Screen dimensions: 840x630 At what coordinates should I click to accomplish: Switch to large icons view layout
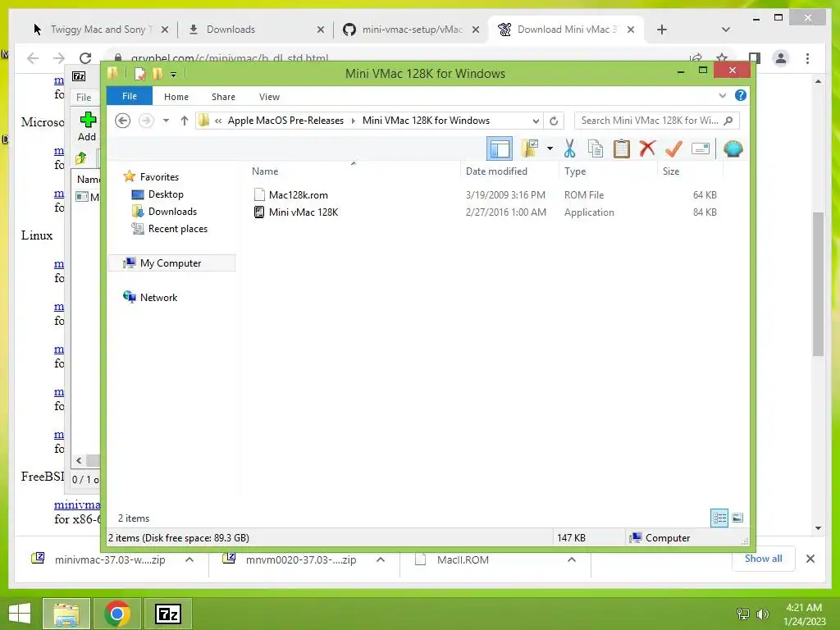[737, 518]
